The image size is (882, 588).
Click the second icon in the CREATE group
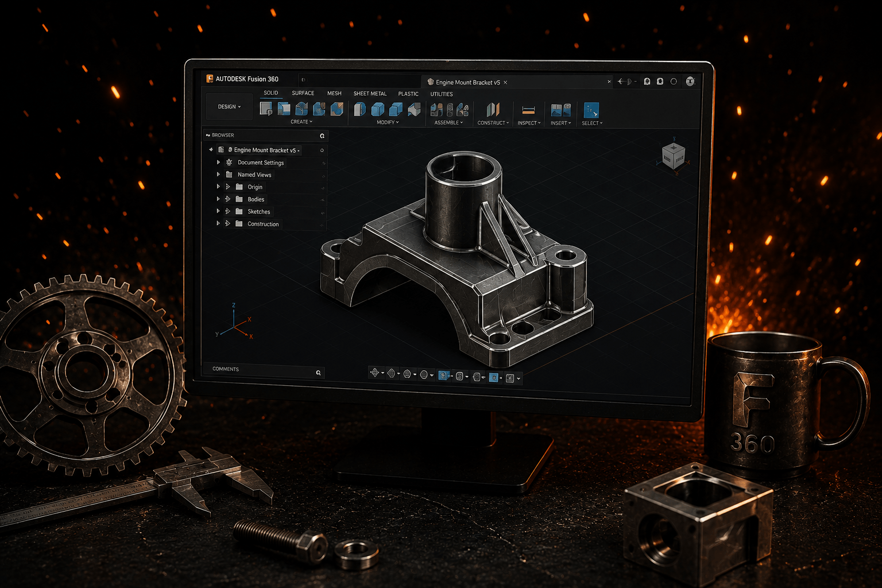coord(284,109)
